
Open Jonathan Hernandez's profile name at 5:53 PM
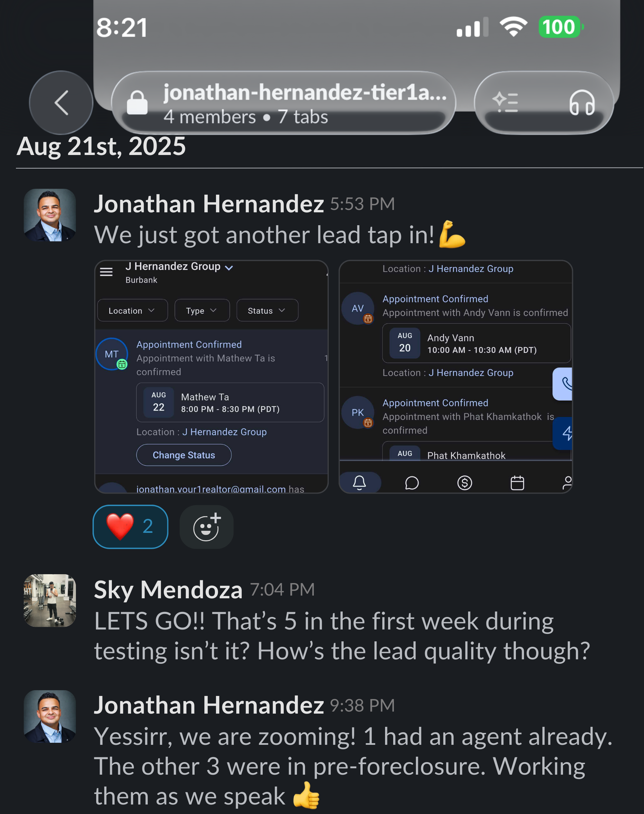click(209, 204)
